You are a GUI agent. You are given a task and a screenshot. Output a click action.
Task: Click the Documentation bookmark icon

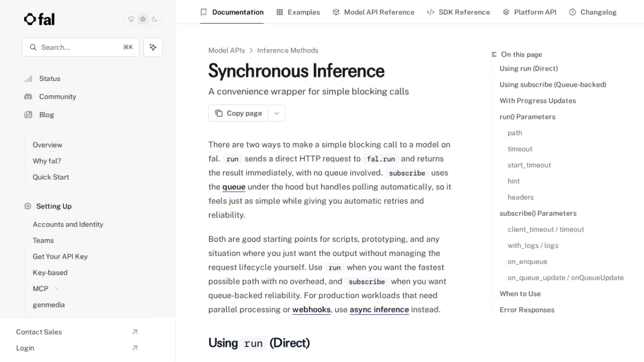tap(203, 12)
